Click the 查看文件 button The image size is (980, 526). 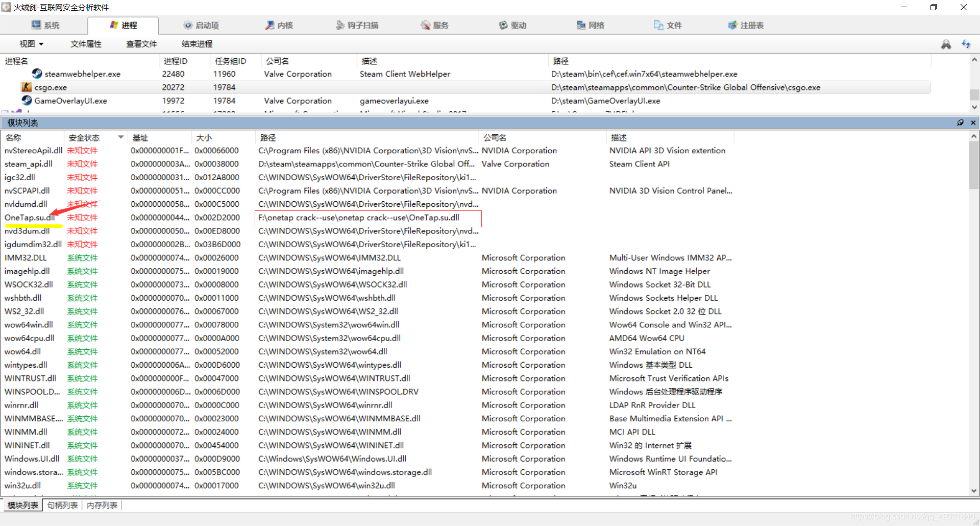pyautogui.click(x=141, y=44)
